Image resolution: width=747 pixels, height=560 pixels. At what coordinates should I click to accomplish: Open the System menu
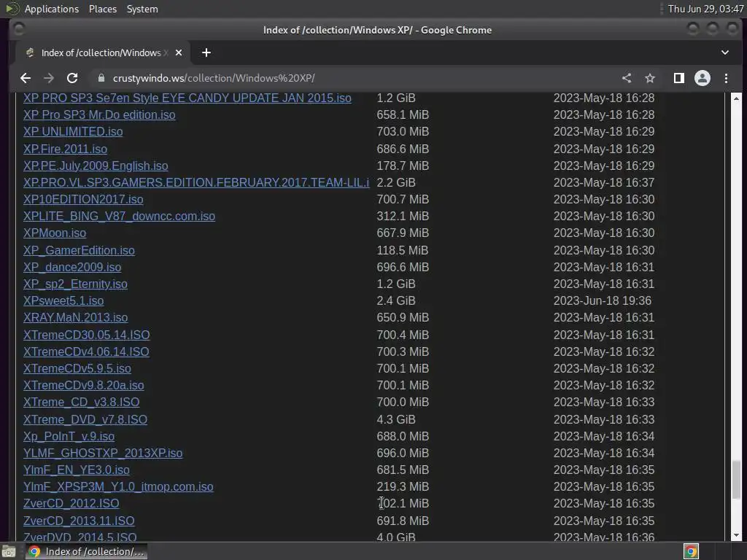[142, 9]
